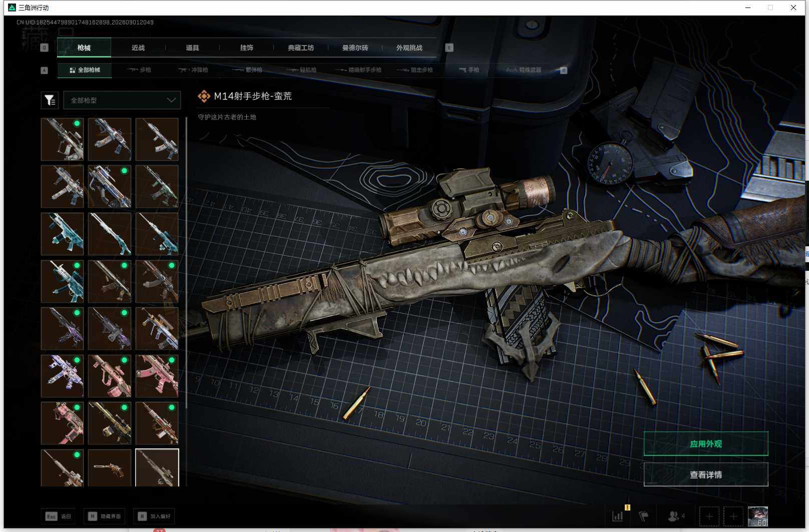
Task: Choose the 狙击步枪 category
Action: click(415, 70)
